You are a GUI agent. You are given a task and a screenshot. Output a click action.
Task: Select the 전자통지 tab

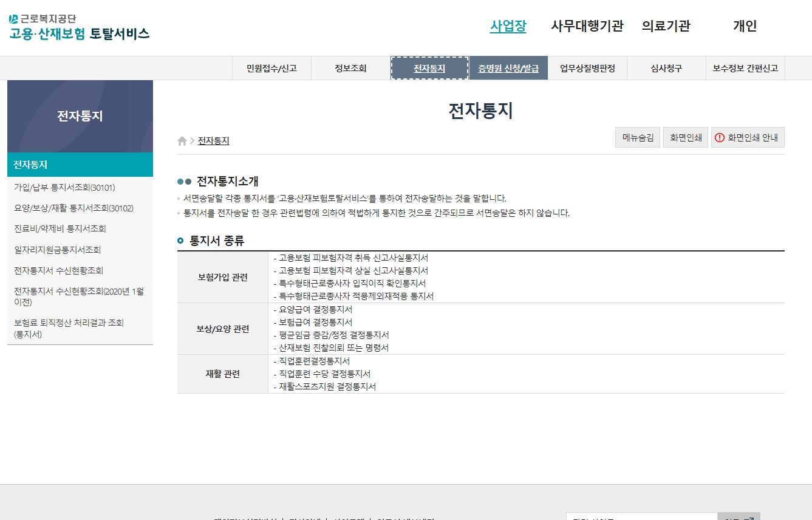(429, 68)
